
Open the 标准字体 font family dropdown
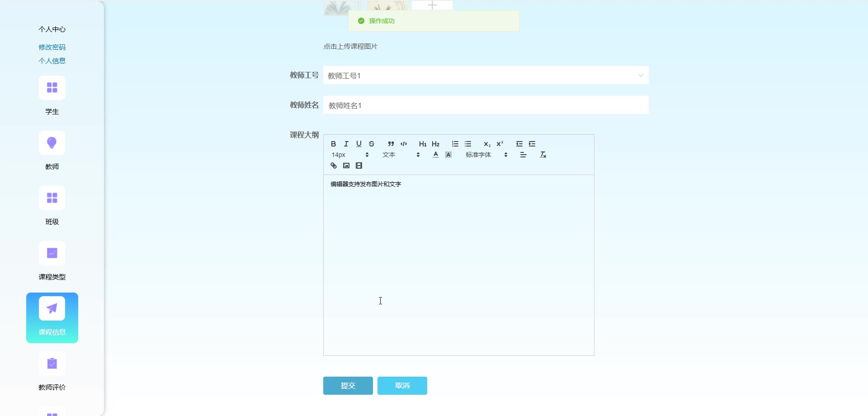tap(486, 155)
